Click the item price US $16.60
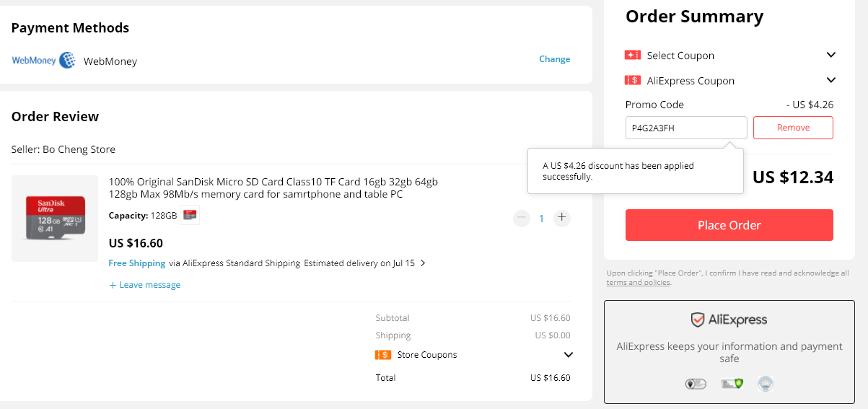Viewport: 868px width, 409px height. pyautogui.click(x=136, y=243)
